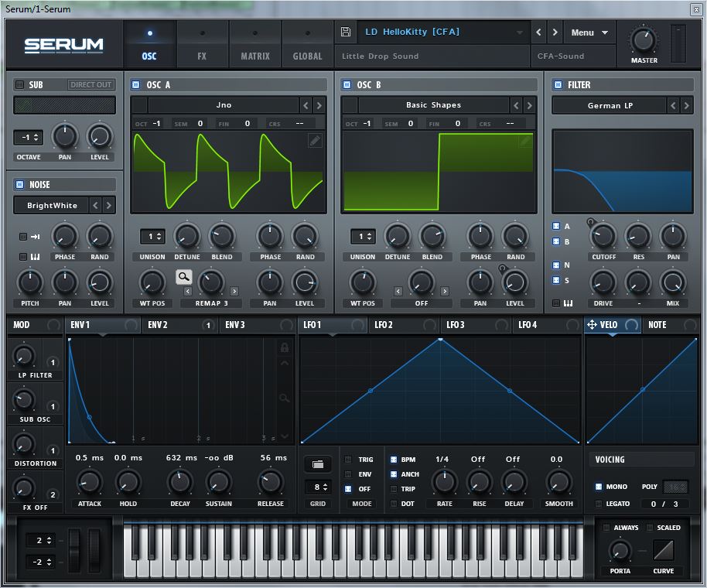Click the save preset floppy disk icon
The width and height of the screenshot is (707, 588).
pyautogui.click(x=345, y=32)
